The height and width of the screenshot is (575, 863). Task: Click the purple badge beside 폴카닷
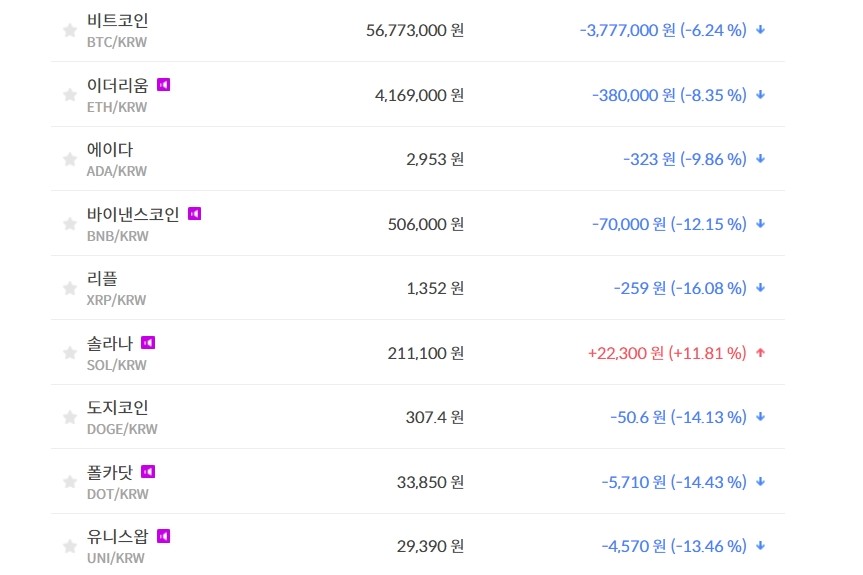(x=148, y=472)
